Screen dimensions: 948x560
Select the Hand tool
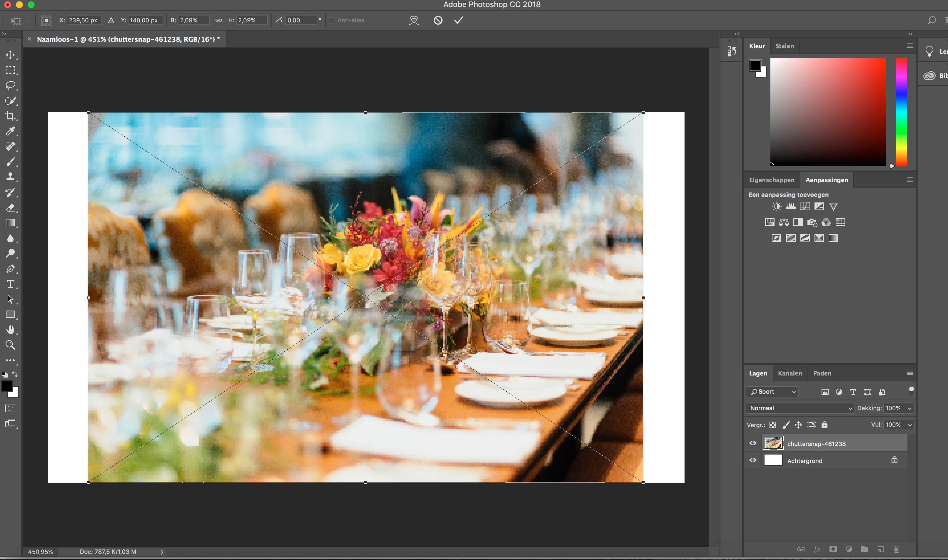10,330
